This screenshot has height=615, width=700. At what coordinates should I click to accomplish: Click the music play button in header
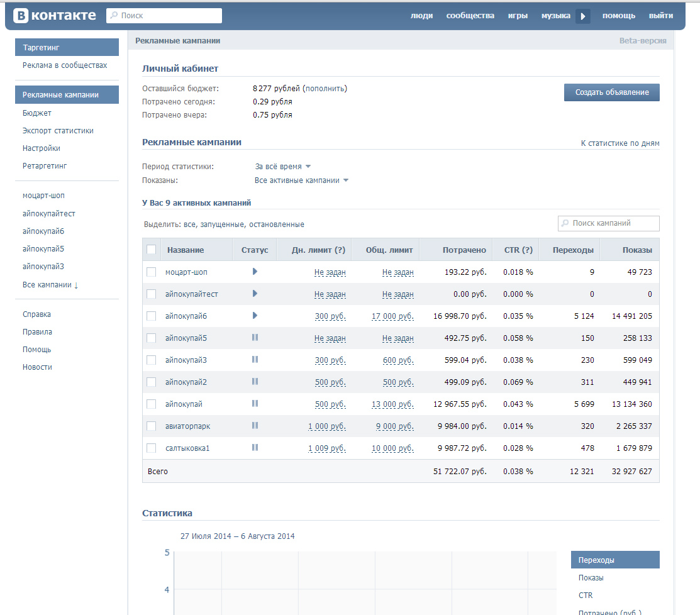click(x=582, y=16)
